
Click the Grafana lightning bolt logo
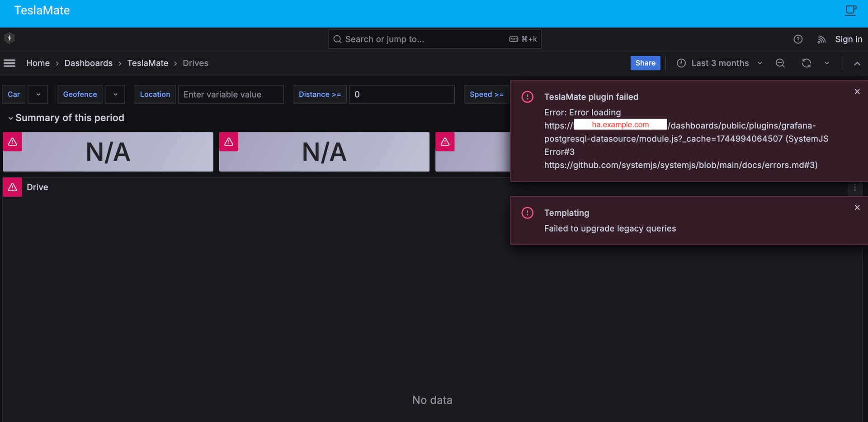pos(9,38)
